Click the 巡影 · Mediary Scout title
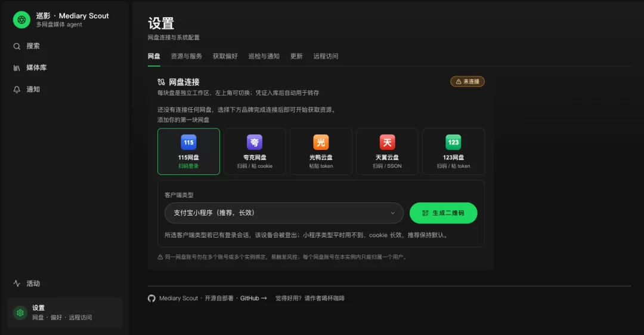The height and width of the screenshot is (335, 644). click(72, 16)
